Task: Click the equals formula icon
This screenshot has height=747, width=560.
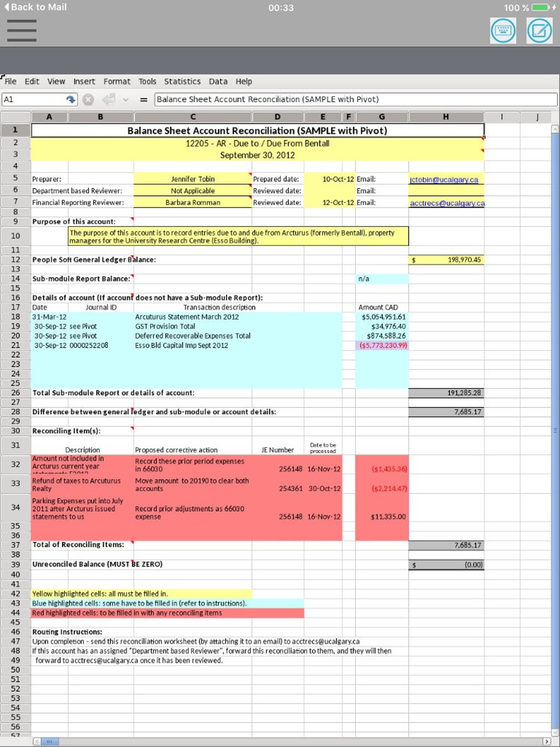Action: pos(144,100)
